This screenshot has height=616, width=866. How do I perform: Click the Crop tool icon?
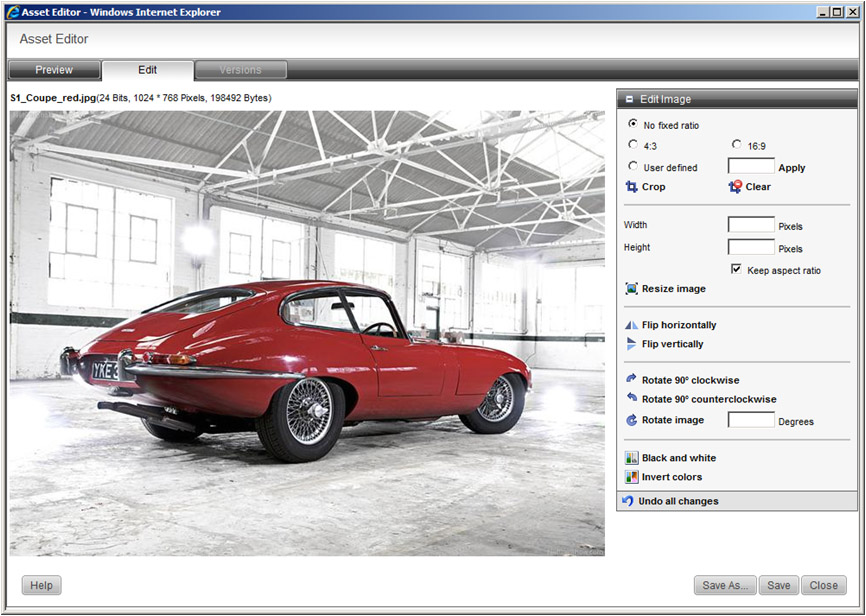tap(631, 187)
